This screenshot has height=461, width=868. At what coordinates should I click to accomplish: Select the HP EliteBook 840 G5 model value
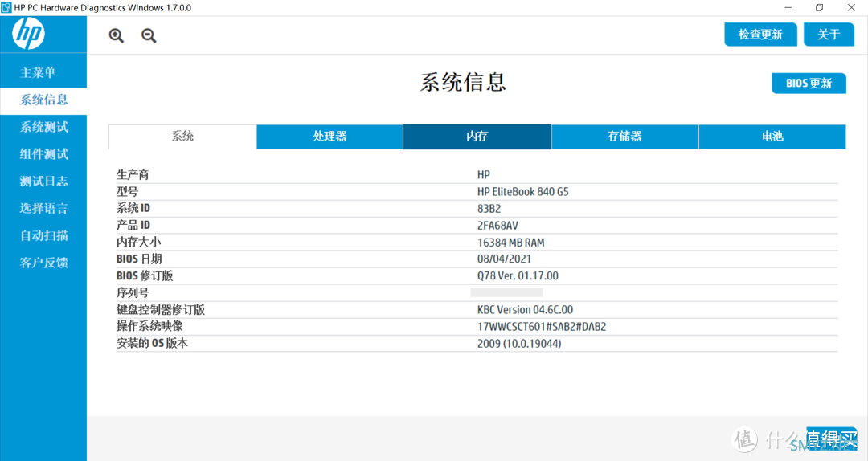(523, 192)
